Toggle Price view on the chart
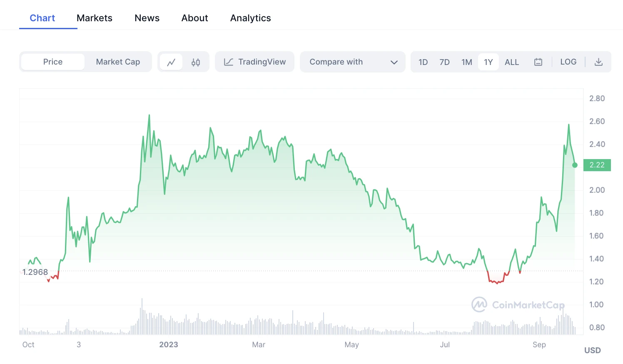Screen dimensions: 623x364 point(53,62)
